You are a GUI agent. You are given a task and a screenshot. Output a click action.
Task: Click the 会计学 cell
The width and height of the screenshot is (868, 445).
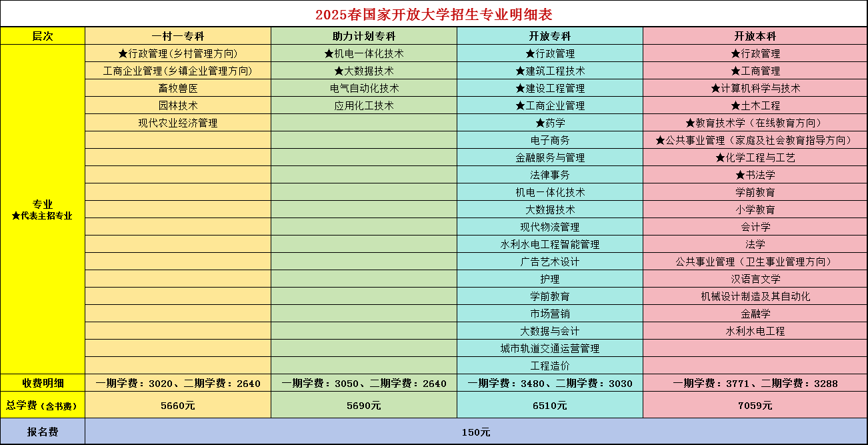(x=755, y=227)
